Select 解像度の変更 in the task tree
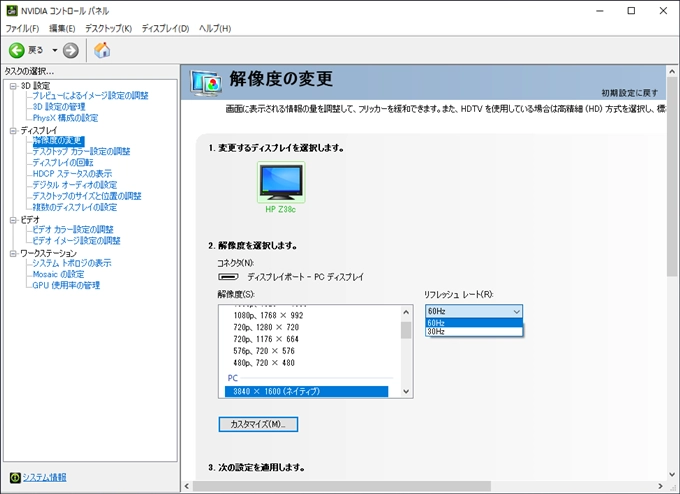The height and width of the screenshot is (494, 680). (x=58, y=141)
